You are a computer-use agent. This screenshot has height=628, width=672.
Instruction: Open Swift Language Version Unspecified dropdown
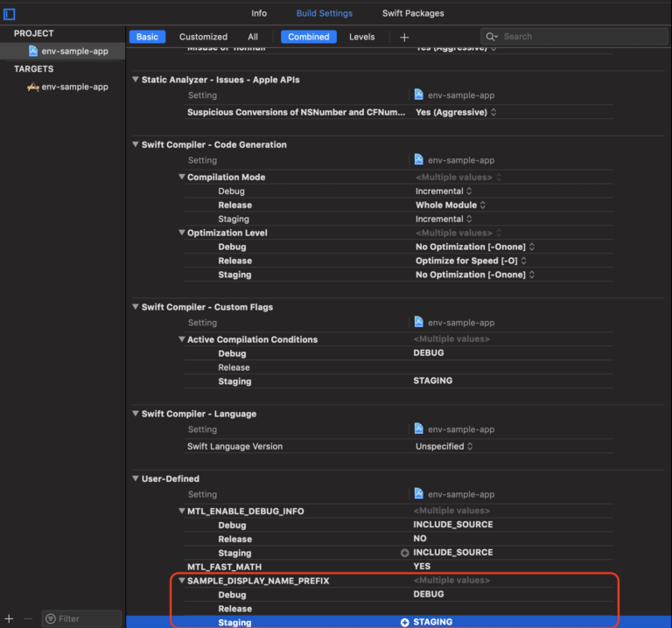pyautogui.click(x=444, y=446)
